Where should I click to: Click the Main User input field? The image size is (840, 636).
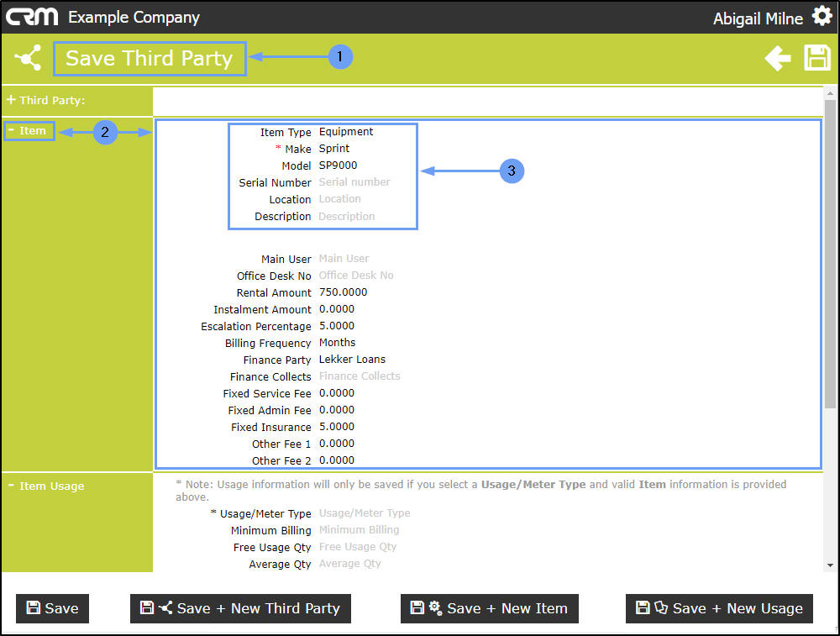[344, 259]
